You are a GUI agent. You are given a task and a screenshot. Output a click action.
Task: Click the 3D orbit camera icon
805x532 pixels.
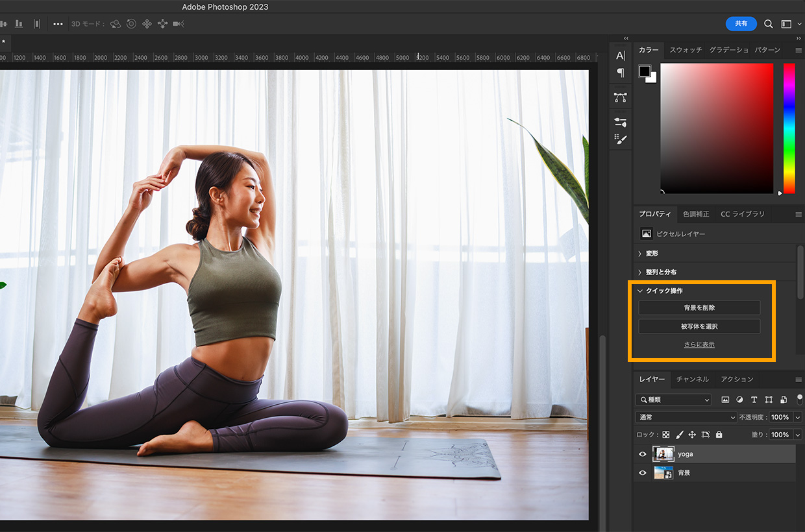(116, 24)
